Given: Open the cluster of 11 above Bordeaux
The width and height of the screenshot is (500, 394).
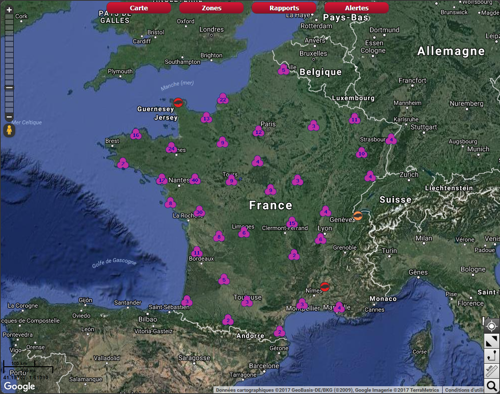Looking at the screenshot, I should coord(197,252).
